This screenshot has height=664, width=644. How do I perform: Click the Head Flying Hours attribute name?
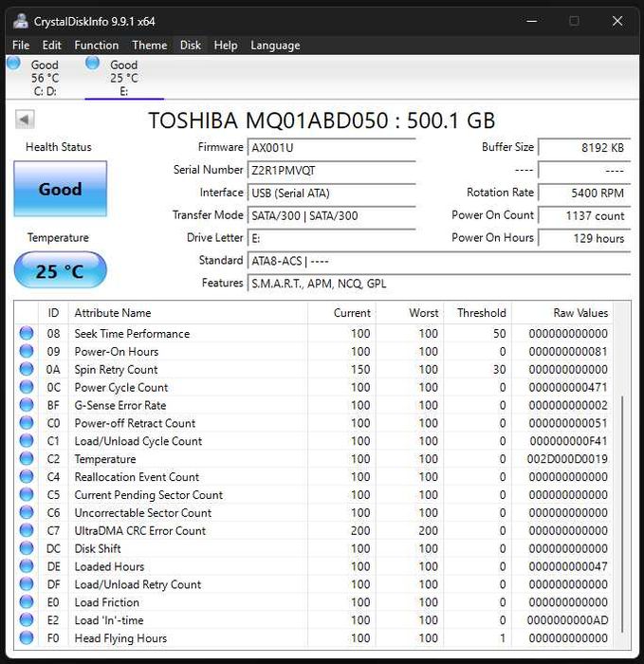click(120, 638)
